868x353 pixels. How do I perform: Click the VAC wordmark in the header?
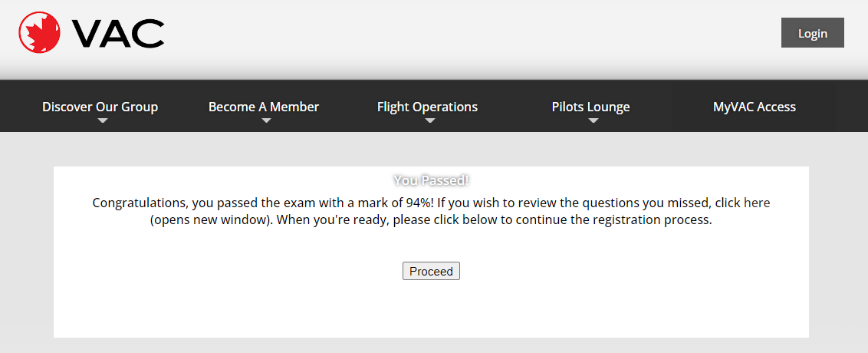118,33
